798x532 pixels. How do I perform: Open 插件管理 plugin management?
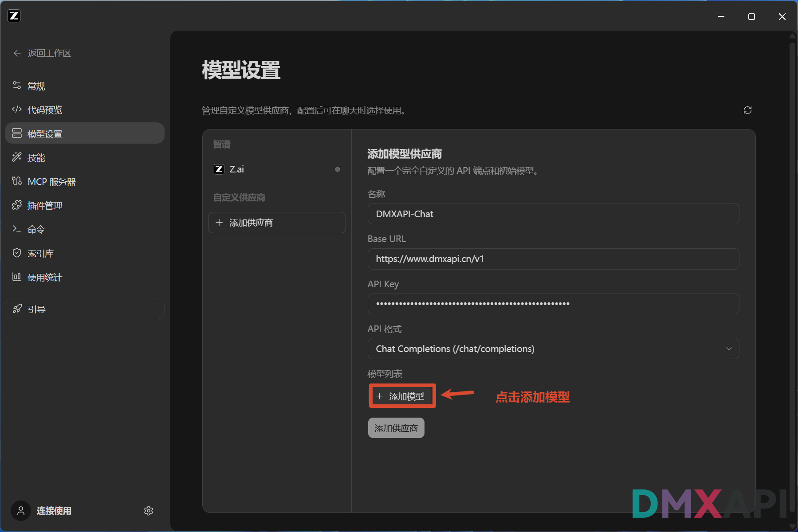pos(84,205)
